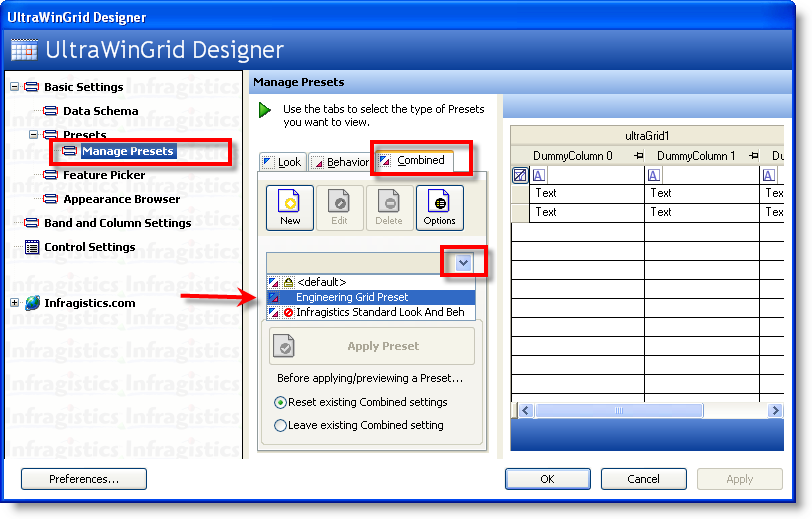Viewport: 812px width, 519px height.
Task: Click Band and Column Settings node icon
Action: tap(32, 223)
